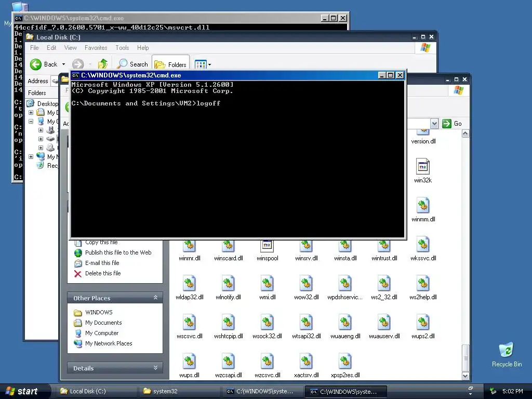Click the Up folder icon in Local Disk toolbar

click(102, 64)
